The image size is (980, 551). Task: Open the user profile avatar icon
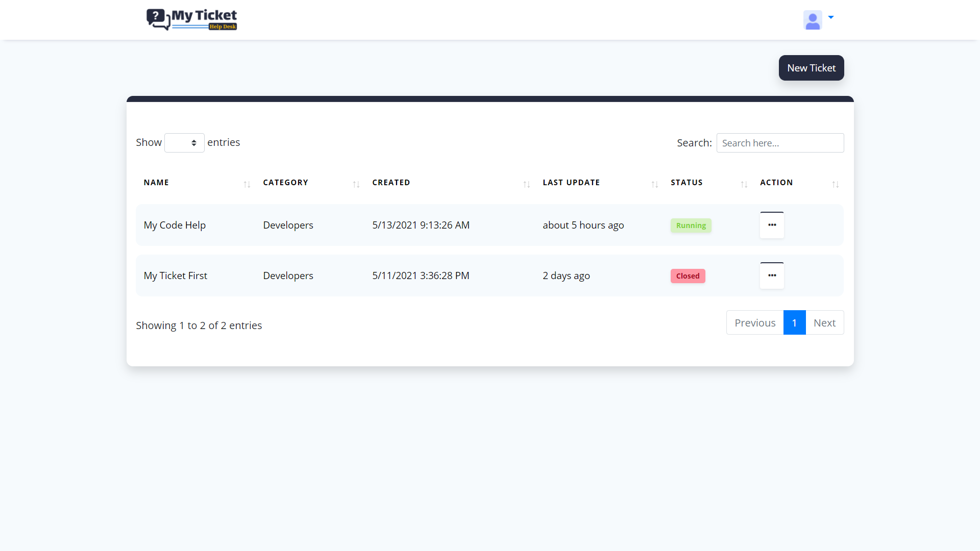coord(813,20)
